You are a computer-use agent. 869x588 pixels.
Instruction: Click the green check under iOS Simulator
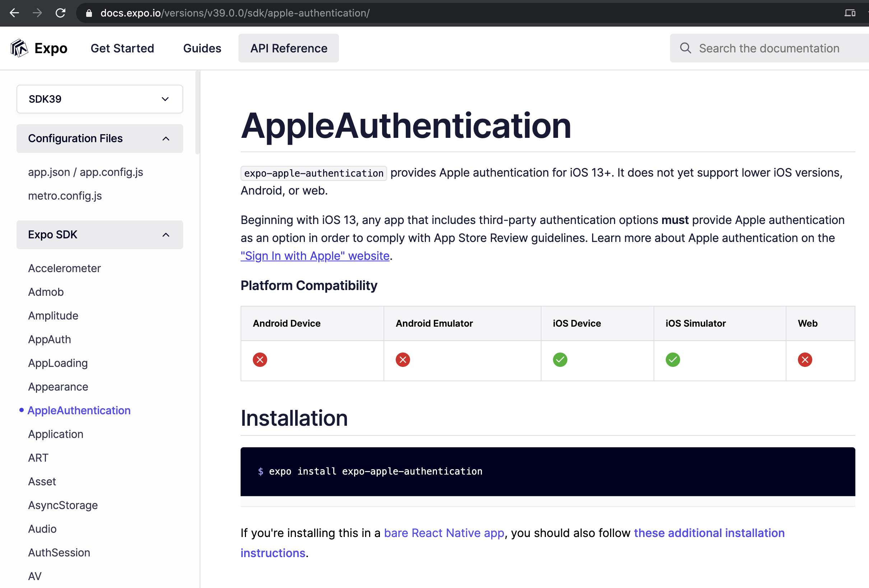point(673,360)
